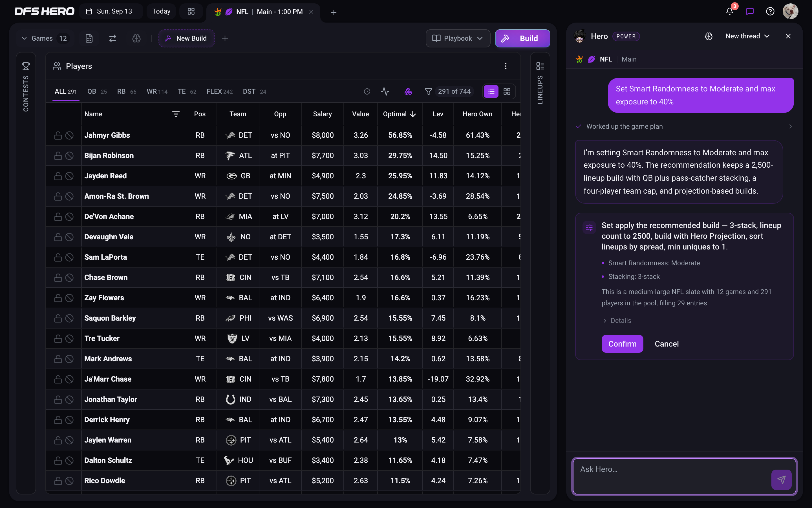This screenshot has width=812, height=508.
Task: Open the Name column filter icon
Action: click(175, 114)
